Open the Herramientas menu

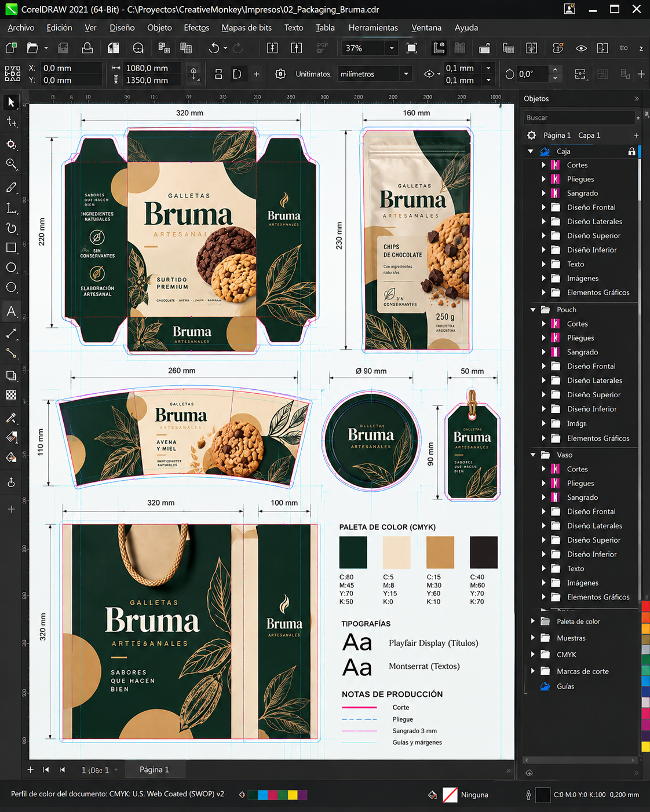[373, 28]
